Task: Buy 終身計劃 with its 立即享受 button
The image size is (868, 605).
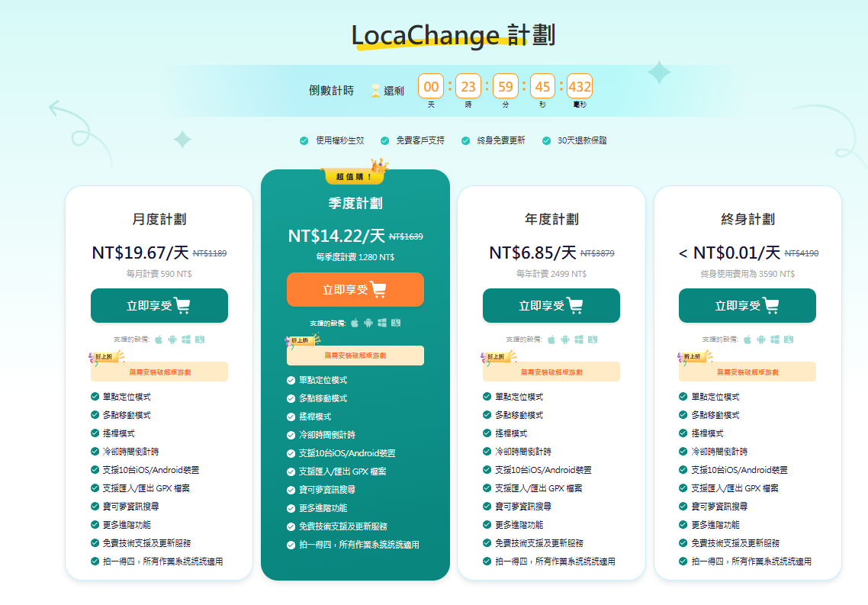Action: point(747,305)
